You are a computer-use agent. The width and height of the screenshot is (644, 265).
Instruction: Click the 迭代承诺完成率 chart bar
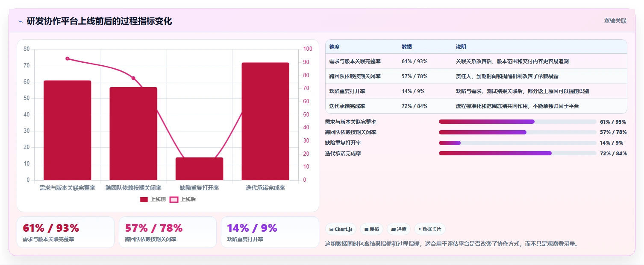point(265,121)
